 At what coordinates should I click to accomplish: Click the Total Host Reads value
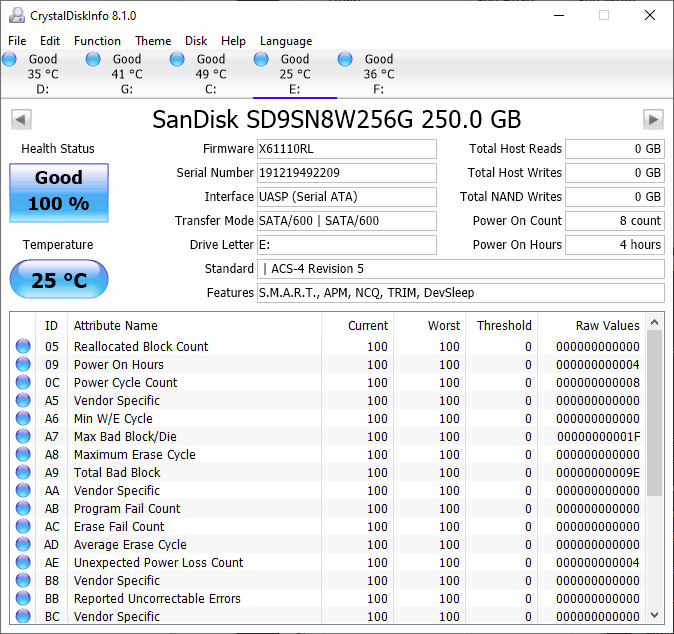tap(615, 149)
